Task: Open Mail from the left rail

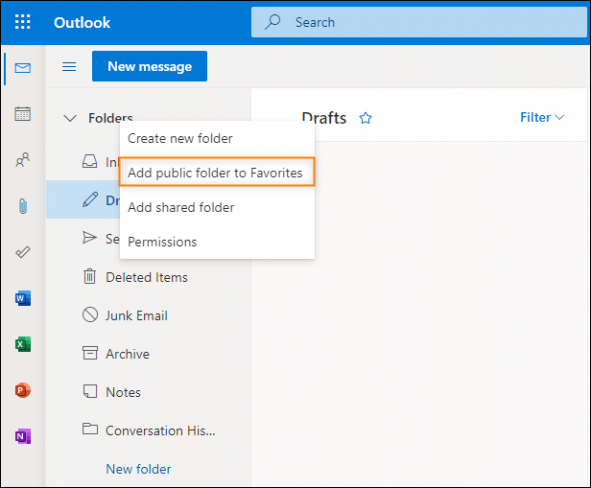Action: [23, 68]
